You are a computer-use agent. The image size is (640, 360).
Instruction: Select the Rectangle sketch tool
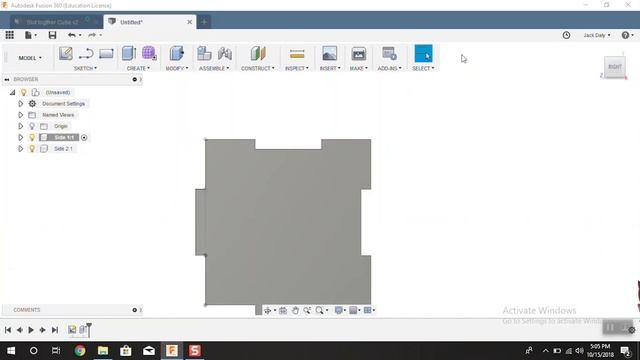[106, 53]
